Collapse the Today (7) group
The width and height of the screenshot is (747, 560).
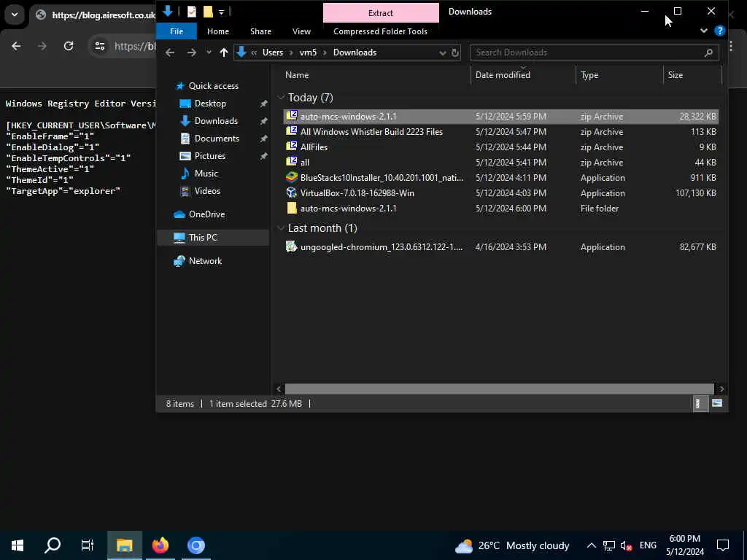pos(281,98)
